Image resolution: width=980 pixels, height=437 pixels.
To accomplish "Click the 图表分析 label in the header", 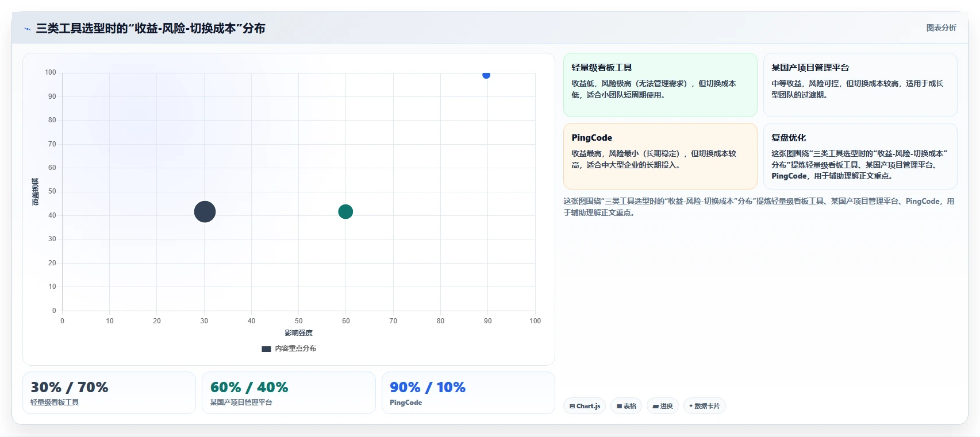I will pos(941,28).
